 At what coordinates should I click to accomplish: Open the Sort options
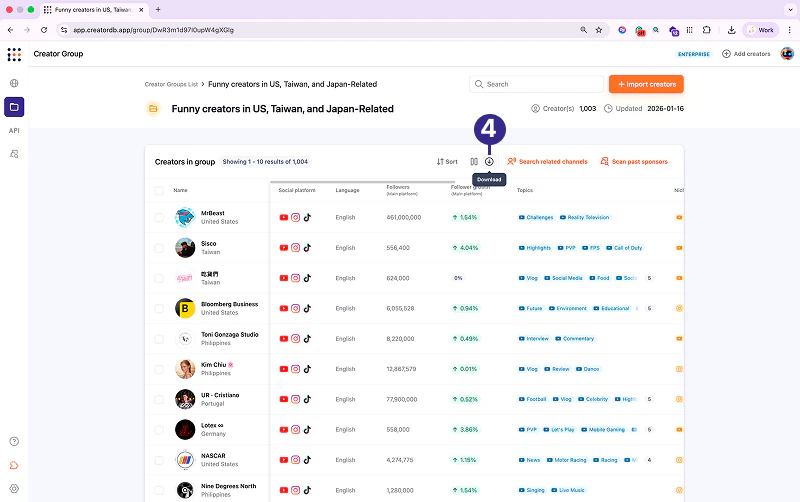447,162
